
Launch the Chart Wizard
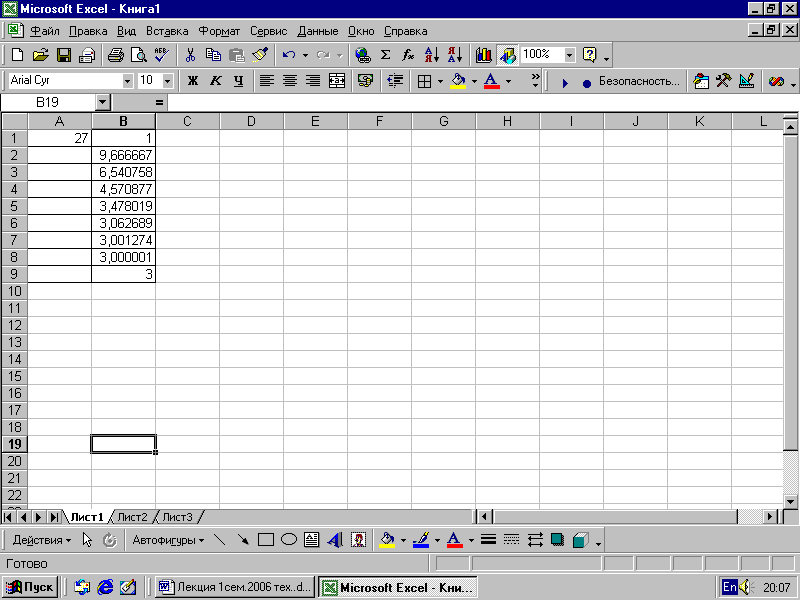(483, 55)
